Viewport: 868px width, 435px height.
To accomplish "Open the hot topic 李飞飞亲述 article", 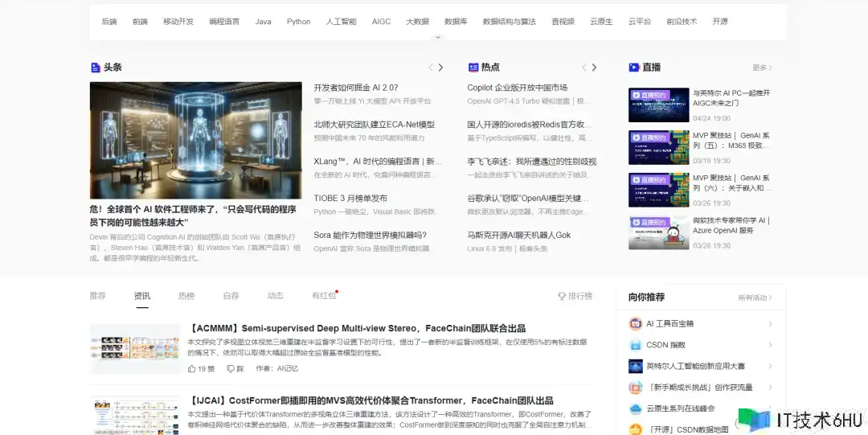I will pos(531,162).
